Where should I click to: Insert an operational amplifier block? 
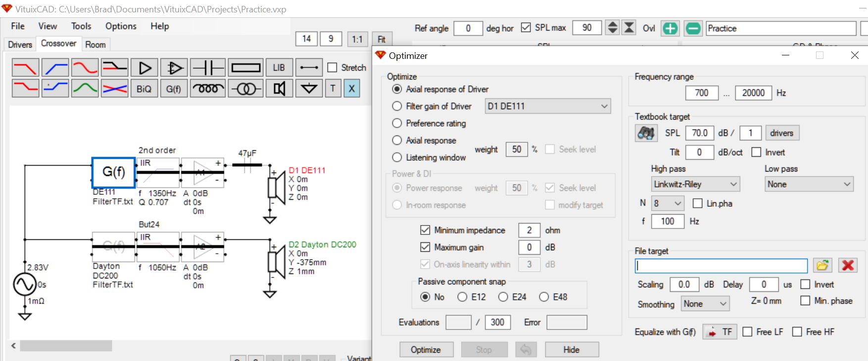(174, 68)
